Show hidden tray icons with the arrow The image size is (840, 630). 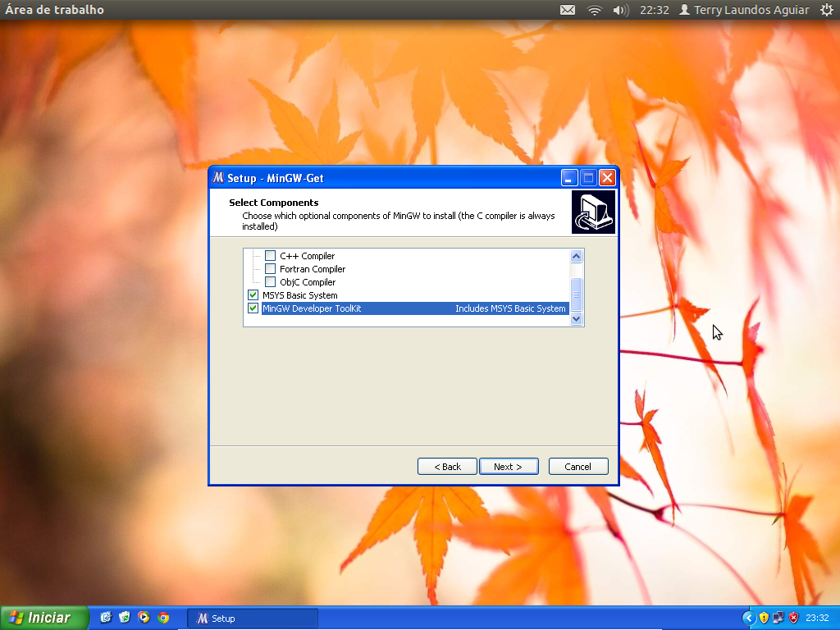[749, 619]
